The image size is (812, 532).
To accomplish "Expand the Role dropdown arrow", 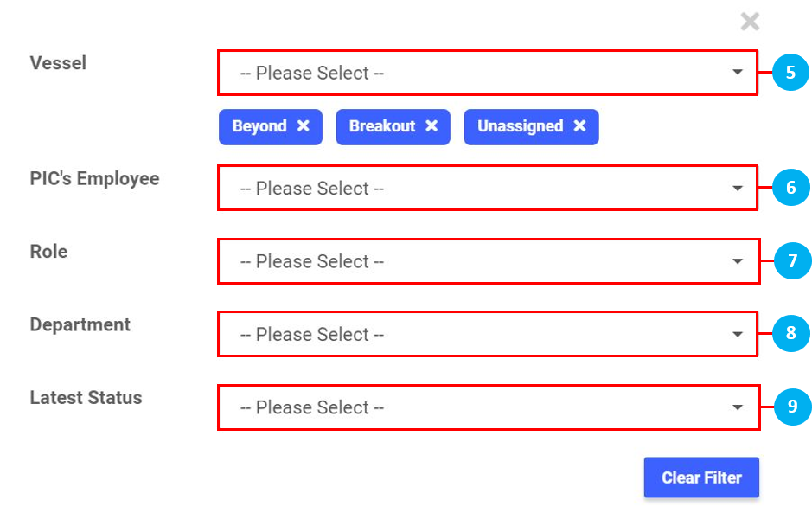I will (738, 261).
